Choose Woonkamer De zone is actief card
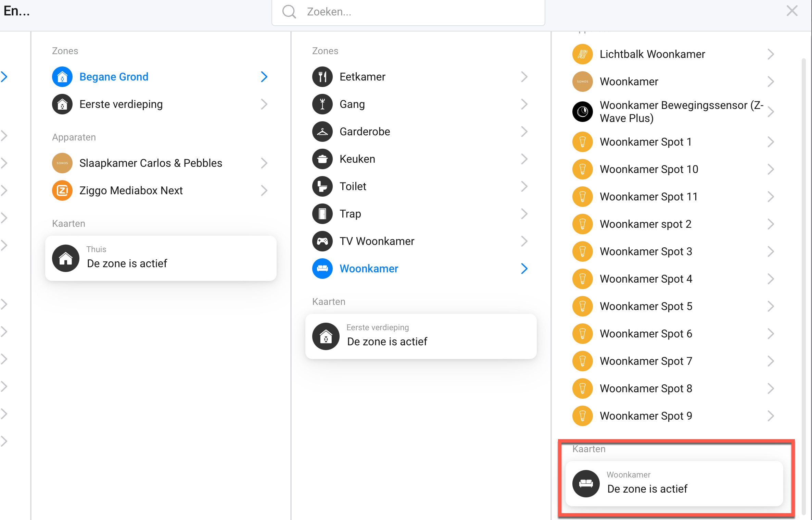Image resolution: width=812 pixels, height=520 pixels. point(674,483)
